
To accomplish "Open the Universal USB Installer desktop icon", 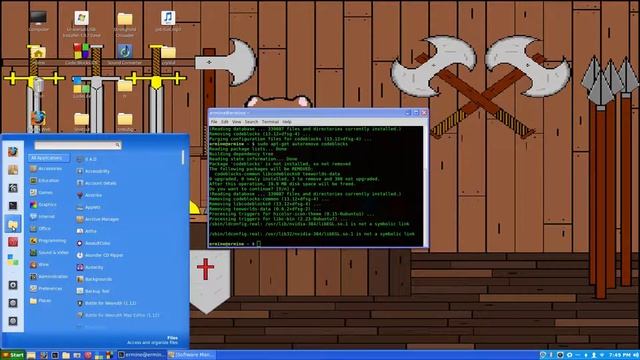I will tap(82, 24).
